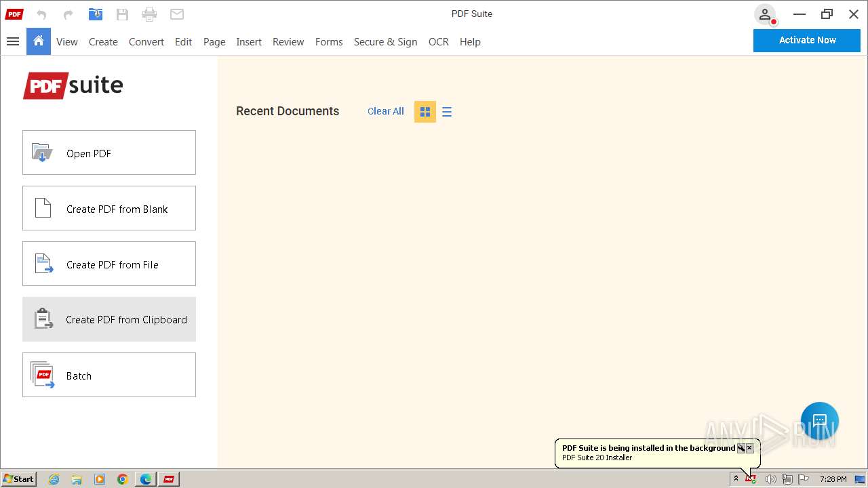Screen dimensions: 868x488
Task: Open the chat support bubble
Action: 820,420
